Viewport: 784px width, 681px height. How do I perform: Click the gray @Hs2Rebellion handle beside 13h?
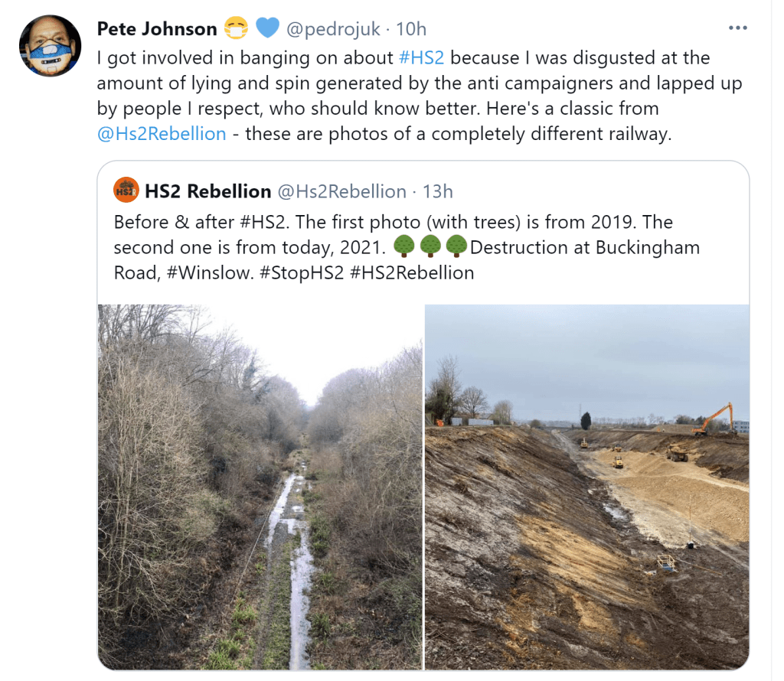coord(341,191)
